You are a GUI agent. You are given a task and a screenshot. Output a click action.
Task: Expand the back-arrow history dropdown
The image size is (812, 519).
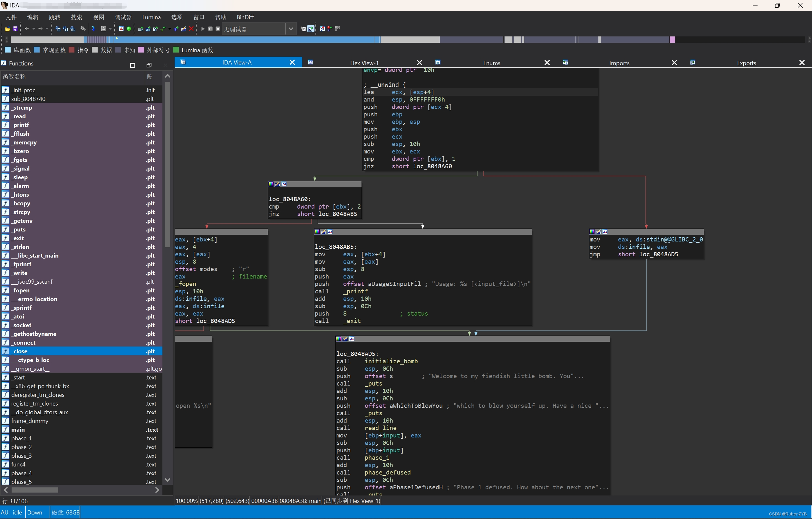pyautogui.click(x=34, y=29)
